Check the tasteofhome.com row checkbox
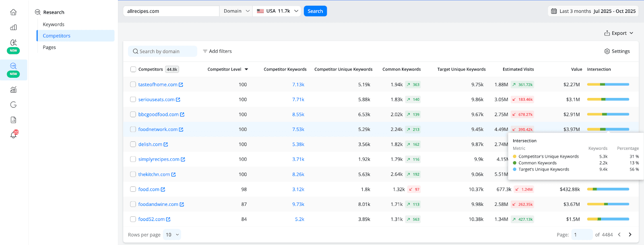 (133, 85)
